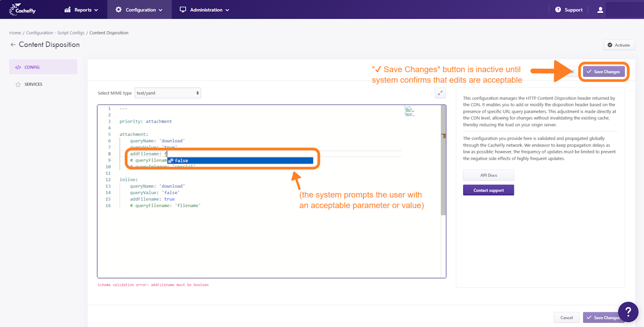Open the Select MIME type dropdown

click(168, 93)
